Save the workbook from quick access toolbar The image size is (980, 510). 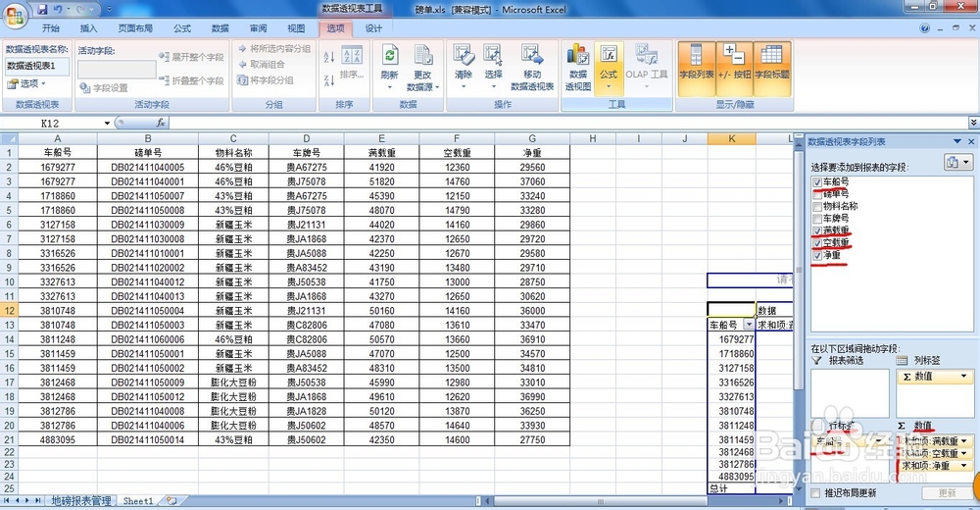(42, 10)
